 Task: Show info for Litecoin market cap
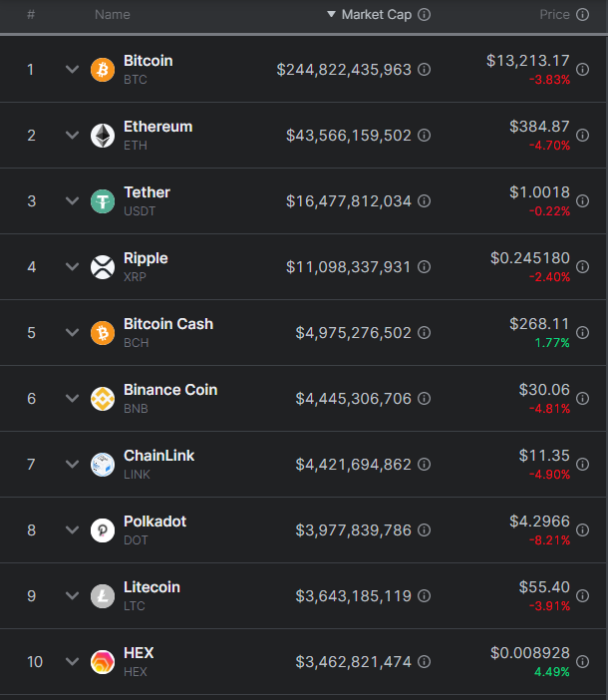point(425,596)
